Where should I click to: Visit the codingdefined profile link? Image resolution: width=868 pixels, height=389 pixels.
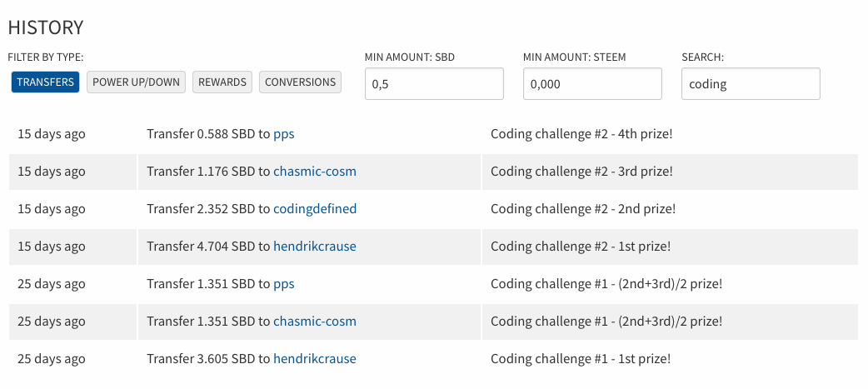coord(315,209)
